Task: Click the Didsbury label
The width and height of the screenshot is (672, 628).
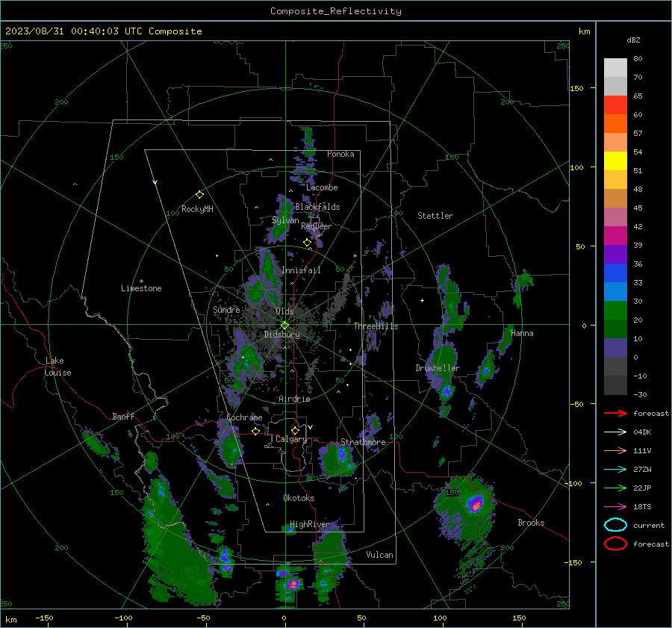Action: click(x=281, y=335)
